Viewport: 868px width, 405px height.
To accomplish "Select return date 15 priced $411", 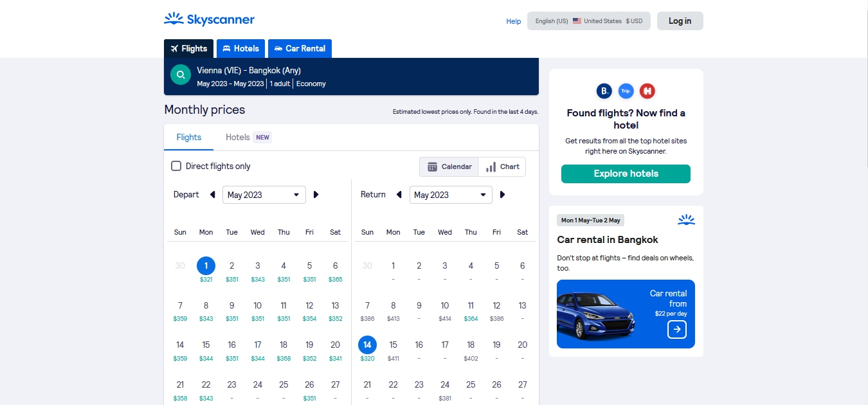I will (x=393, y=350).
